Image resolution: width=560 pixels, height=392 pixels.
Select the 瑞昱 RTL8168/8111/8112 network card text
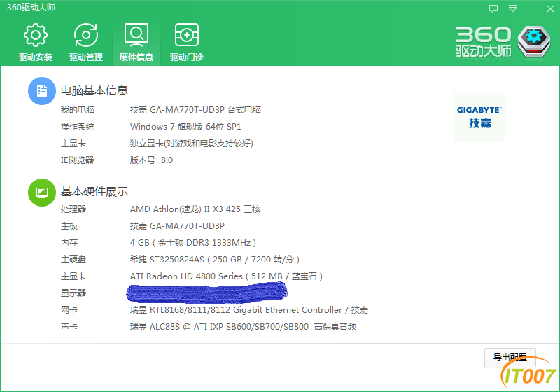coord(249,310)
